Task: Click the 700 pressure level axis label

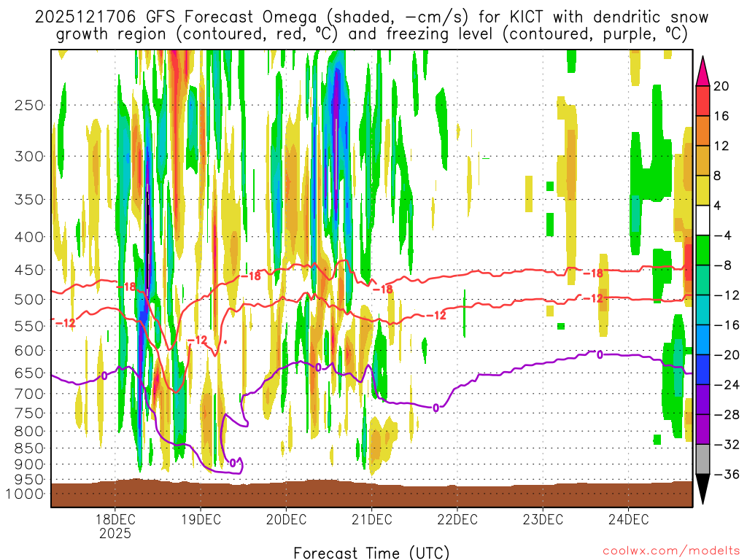Action: 29,394
